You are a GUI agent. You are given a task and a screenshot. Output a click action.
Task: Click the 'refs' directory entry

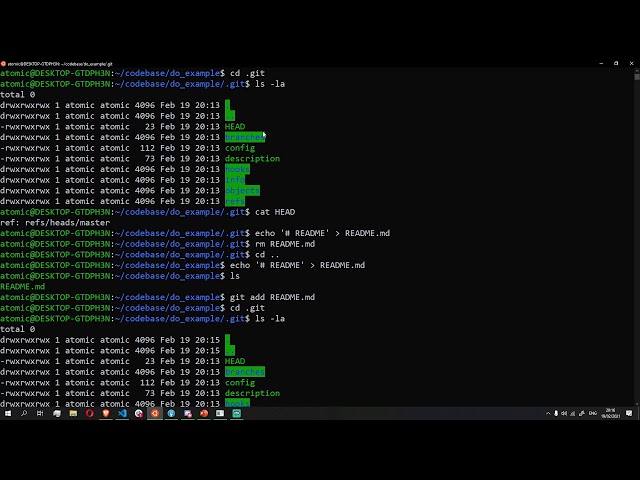click(x=235, y=201)
